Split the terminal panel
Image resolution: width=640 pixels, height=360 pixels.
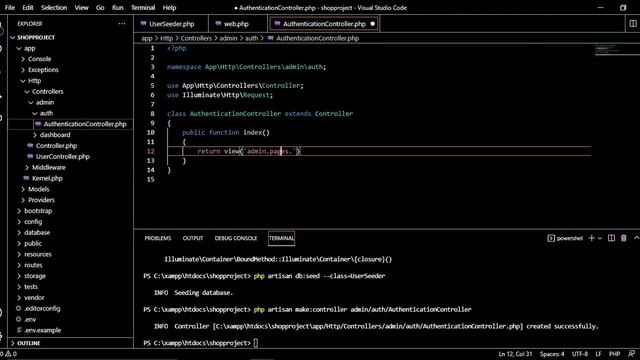pos(611,238)
